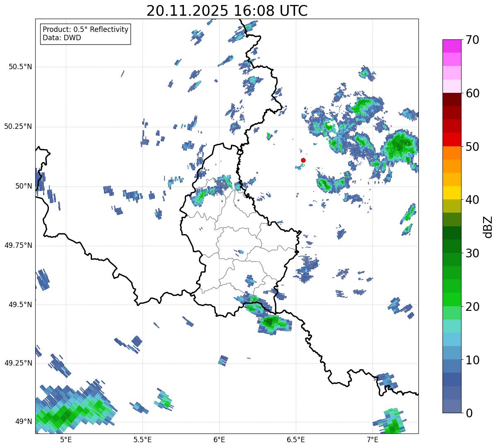498x448 pixels.
Task: Click the 6°E longitude tick label
Action: coord(219,439)
